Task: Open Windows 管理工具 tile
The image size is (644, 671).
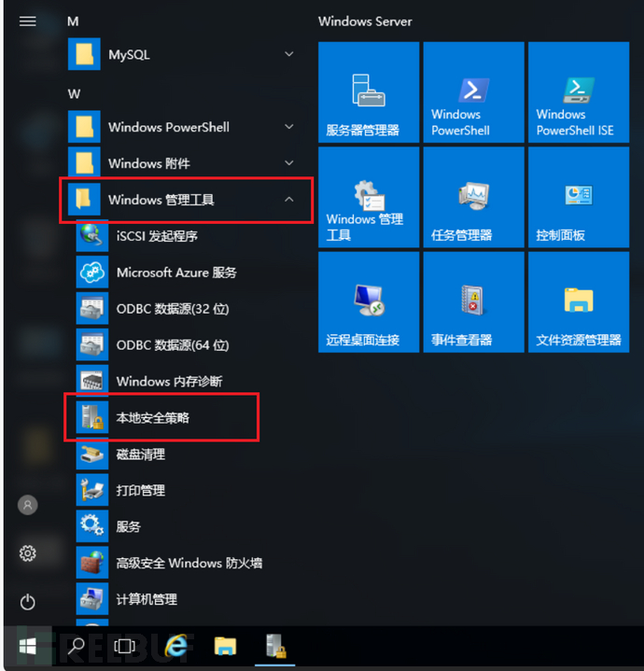Action: pos(369,197)
